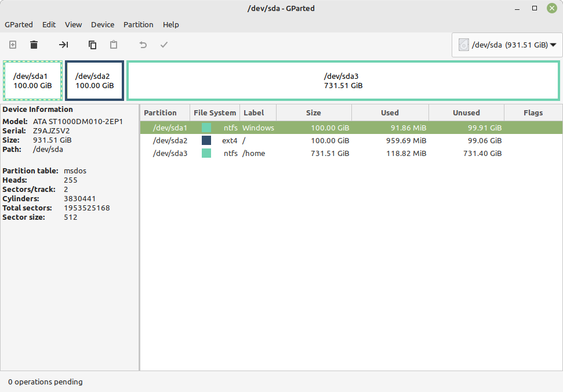Open the Edit menu

[x=49, y=24]
